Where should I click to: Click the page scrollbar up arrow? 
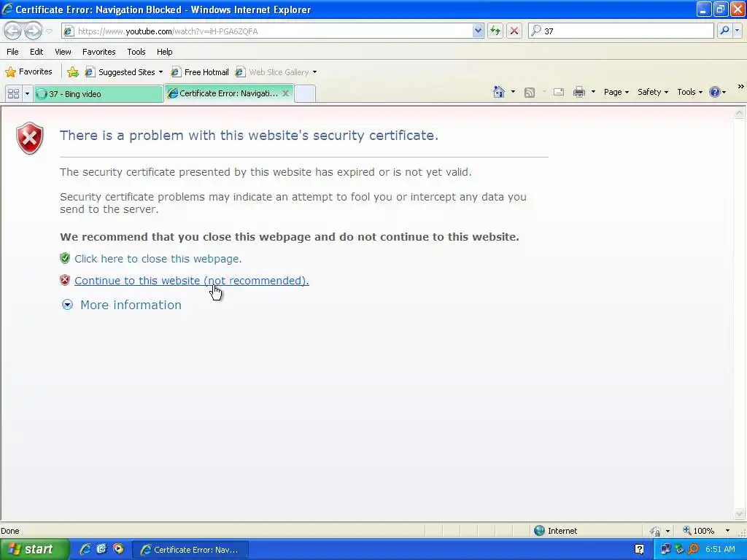click(740, 113)
